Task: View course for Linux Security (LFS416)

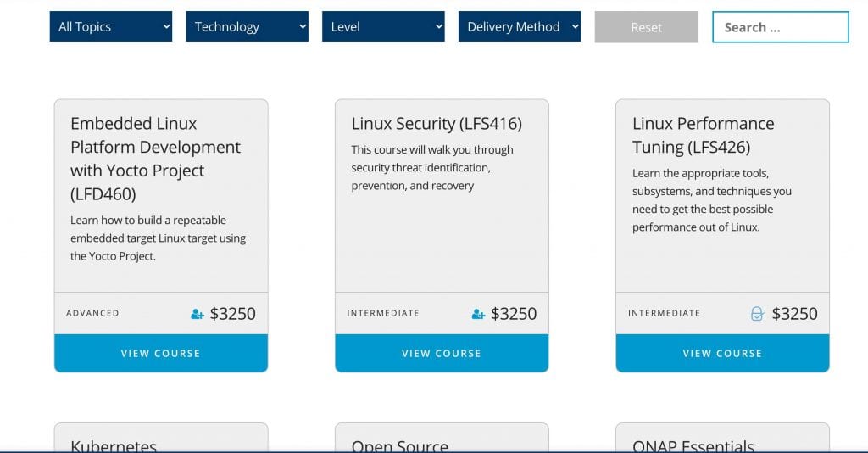Action: point(442,353)
